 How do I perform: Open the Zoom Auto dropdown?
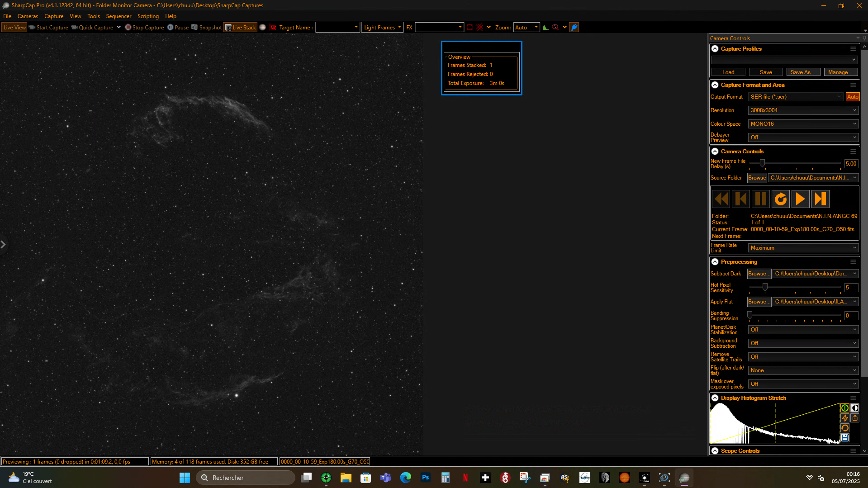(x=526, y=28)
